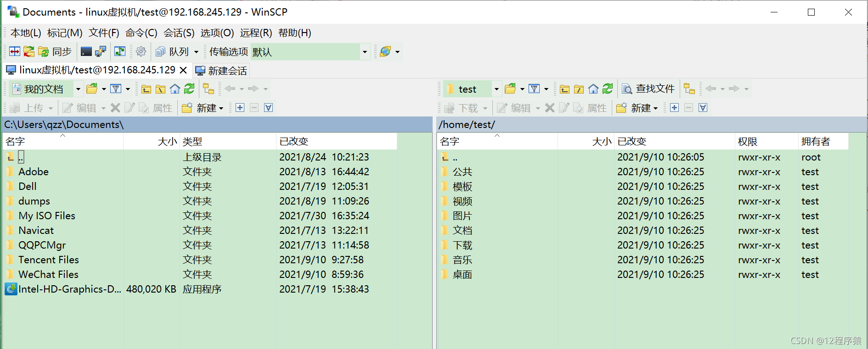This screenshot has height=349, width=868.
Task: Click the synchronize browsing icon beside 同步
Action: 29,51
